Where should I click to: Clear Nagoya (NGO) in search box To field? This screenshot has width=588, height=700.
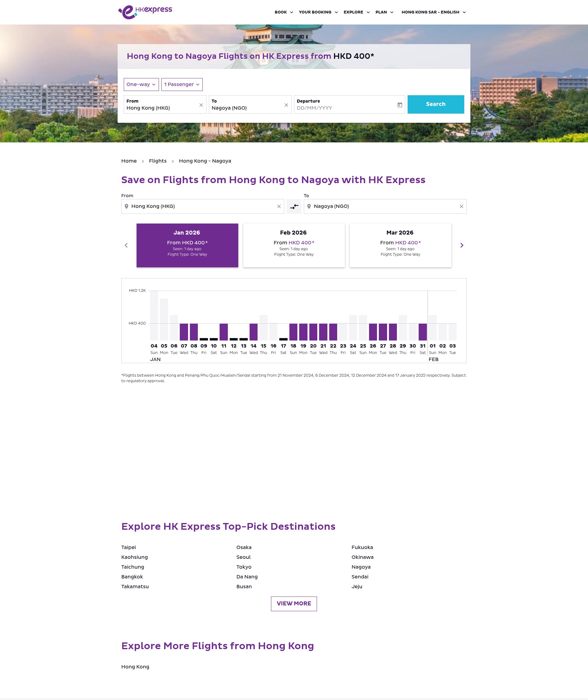(x=286, y=105)
